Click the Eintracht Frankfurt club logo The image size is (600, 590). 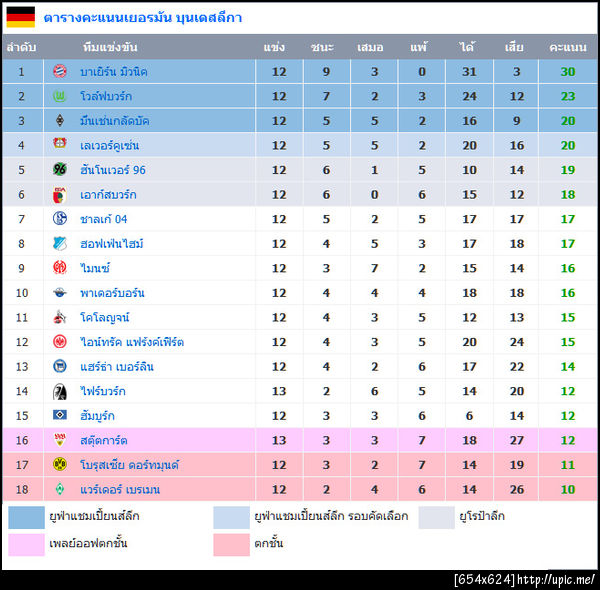click(x=60, y=342)
